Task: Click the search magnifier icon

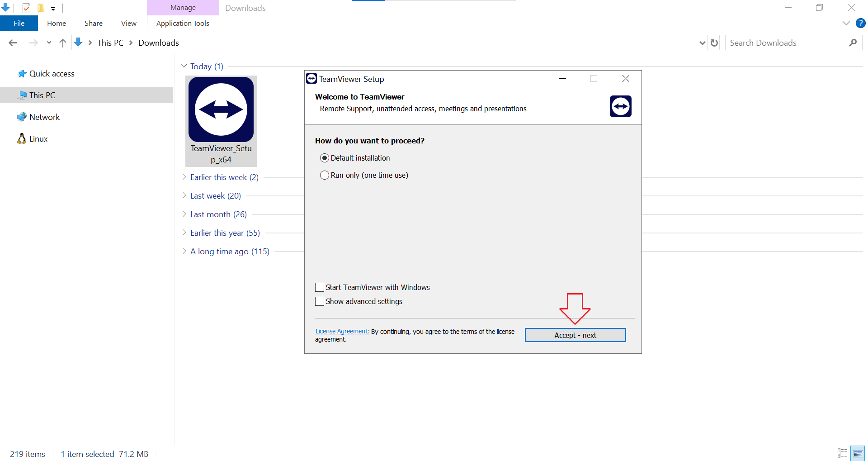Action: point(853,43)
